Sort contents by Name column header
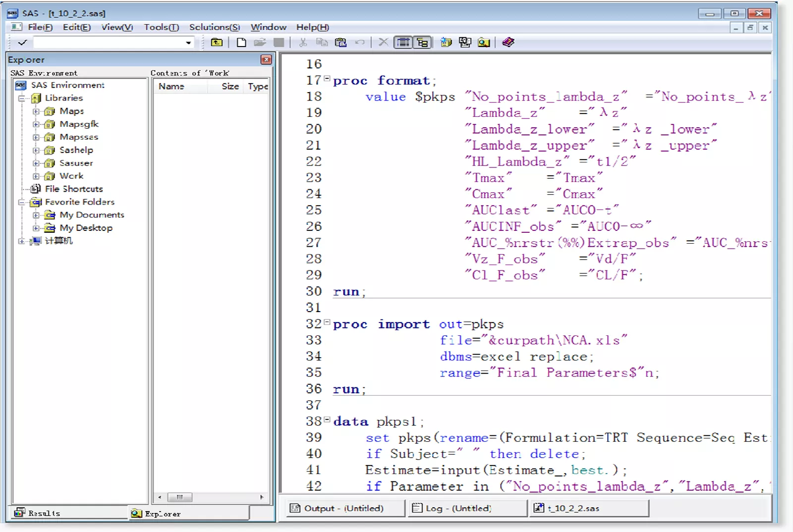 pyautogui.click(x=180, y=86)
